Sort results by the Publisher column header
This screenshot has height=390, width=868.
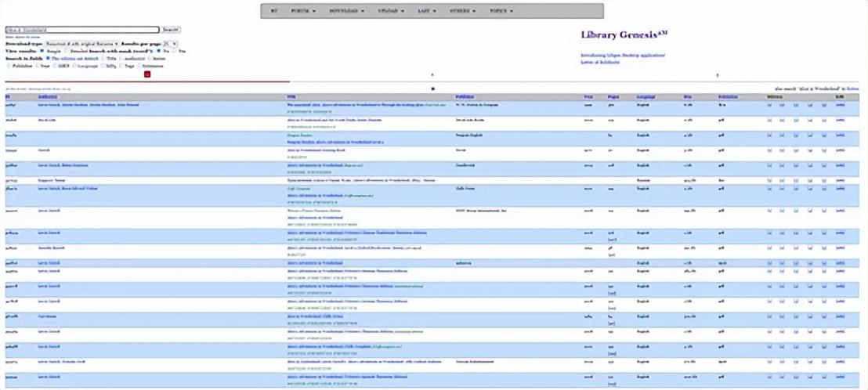[465, 97]
